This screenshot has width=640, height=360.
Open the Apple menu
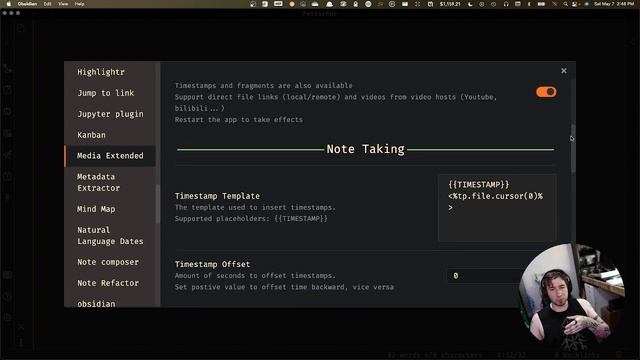[9, 4]
